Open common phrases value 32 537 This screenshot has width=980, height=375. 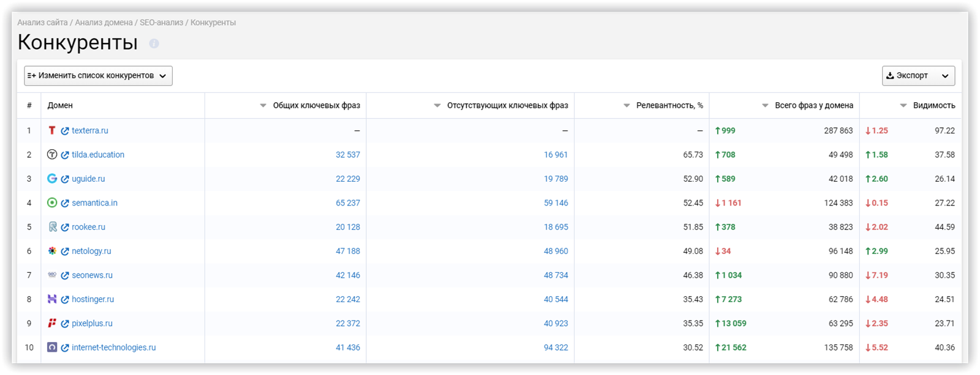348,155
